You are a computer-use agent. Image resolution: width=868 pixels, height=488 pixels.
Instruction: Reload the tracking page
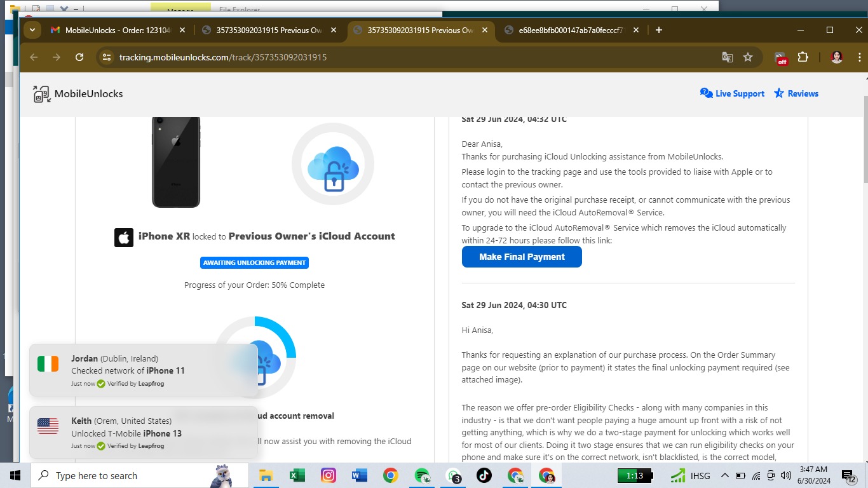point(79,57)
